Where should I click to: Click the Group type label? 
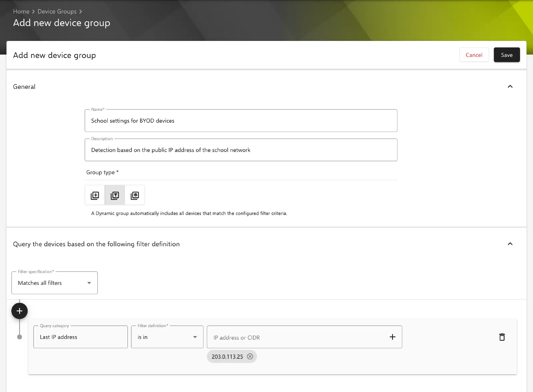(102, 172)
